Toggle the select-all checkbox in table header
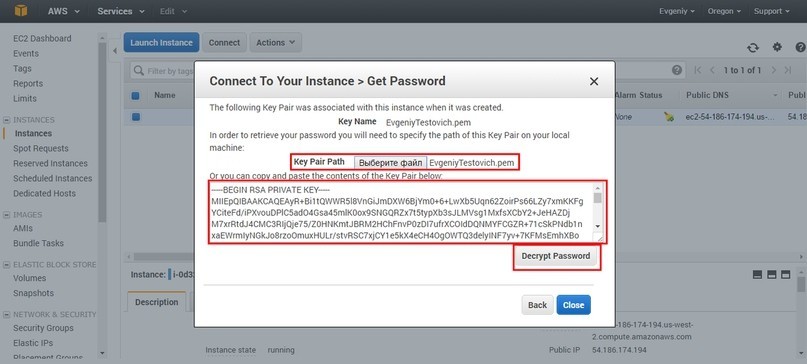807x364 pixels. pyautogui.click(x=135, y=95)
